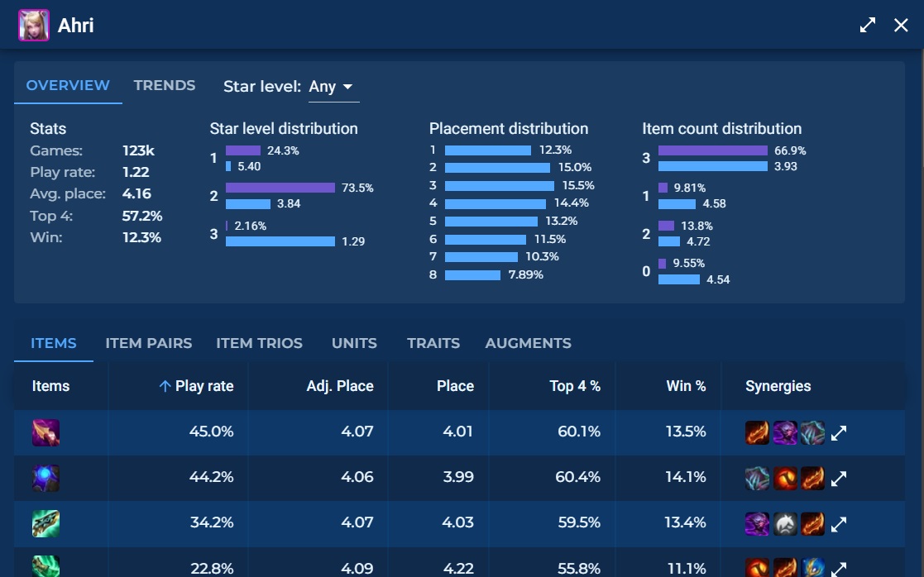Open the ITEM TRIOS tab
Image resolution: width=924 pixels, height=577 pixels.
point(259,343)
